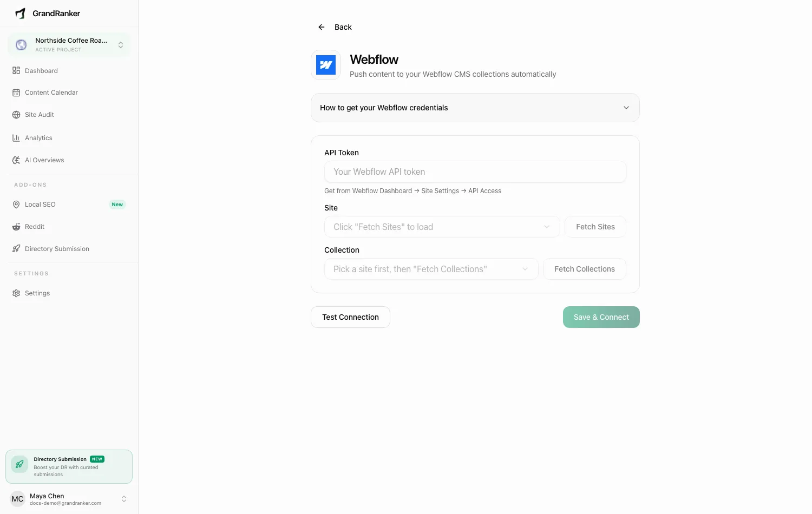Open the project switcher chevrons
The image size is (812, 514).
tap(121, 45)
